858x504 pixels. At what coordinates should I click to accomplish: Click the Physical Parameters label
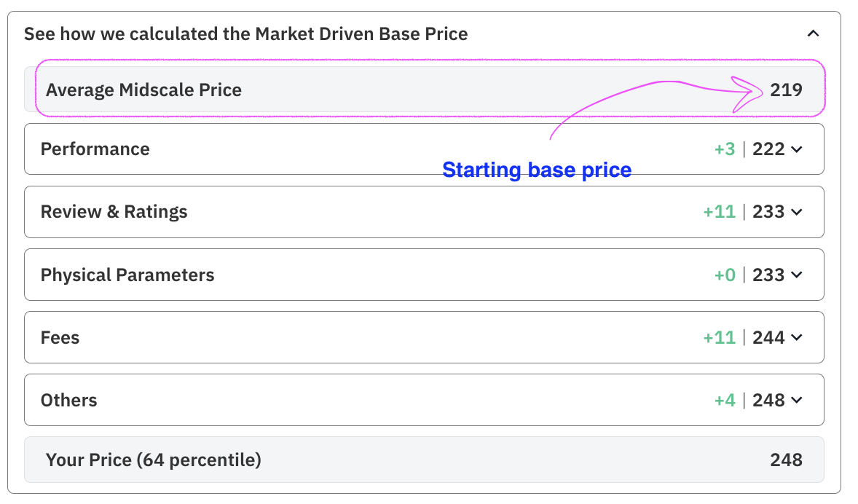127,275
